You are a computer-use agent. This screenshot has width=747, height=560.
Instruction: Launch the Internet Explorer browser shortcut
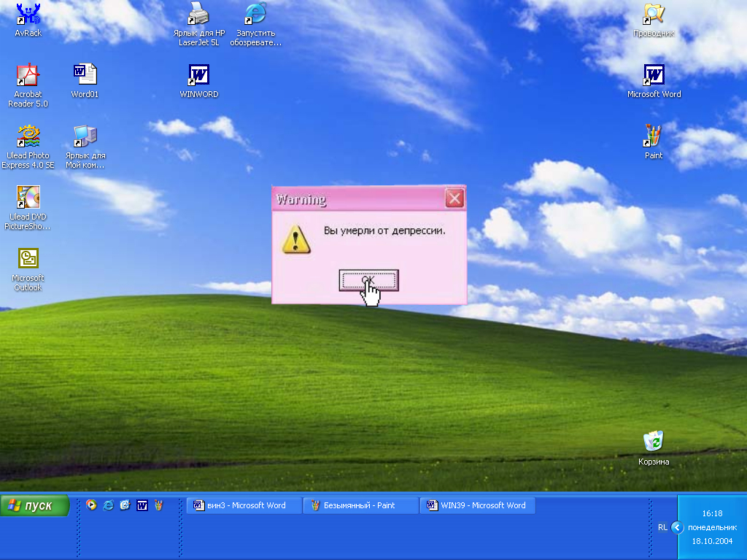coord(256,23)
